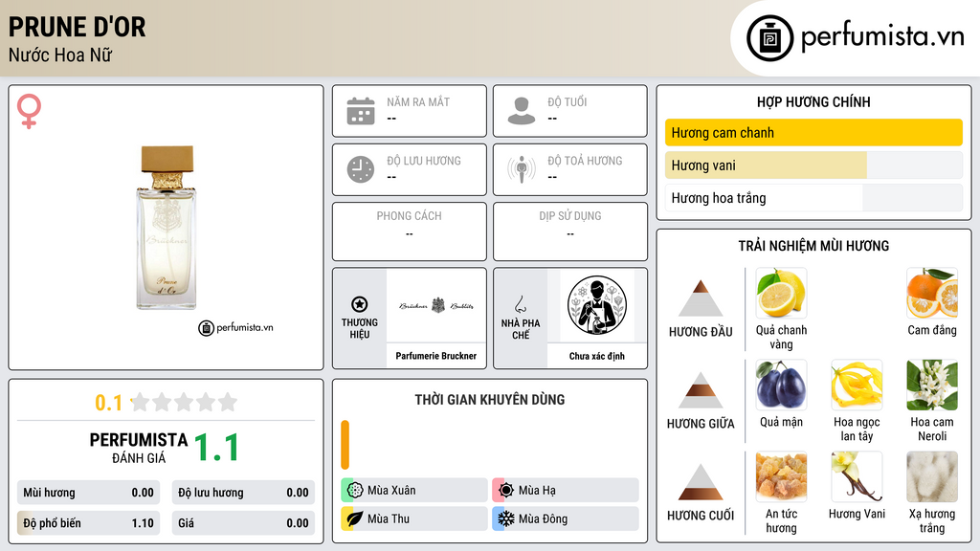Click the green 1.1 Perfumista score
980x551 pixels.
coord(217,448)
